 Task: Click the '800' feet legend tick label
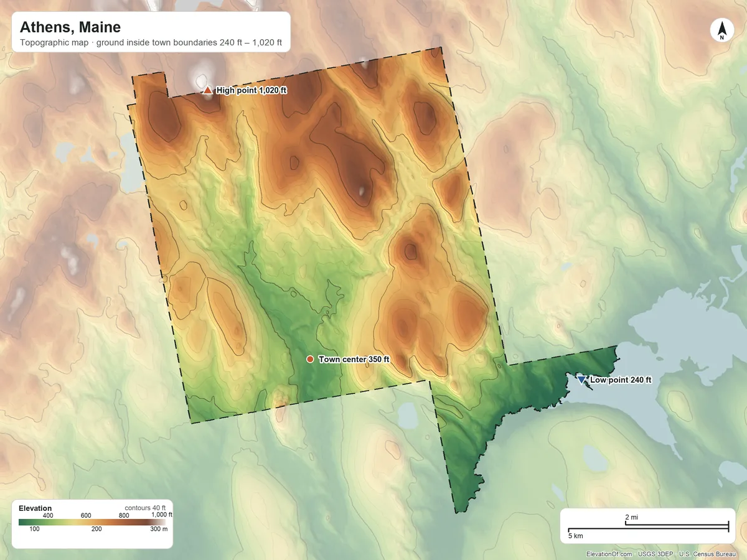click(x=124, y=515)
